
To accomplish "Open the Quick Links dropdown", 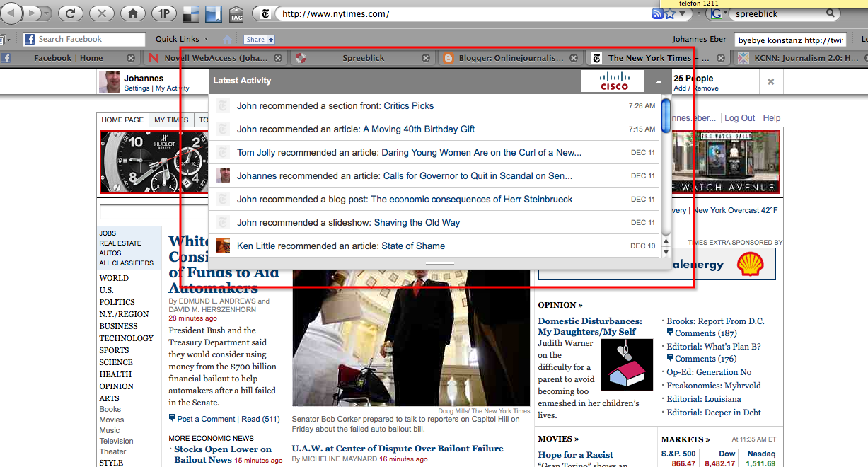I will [182, 40].
